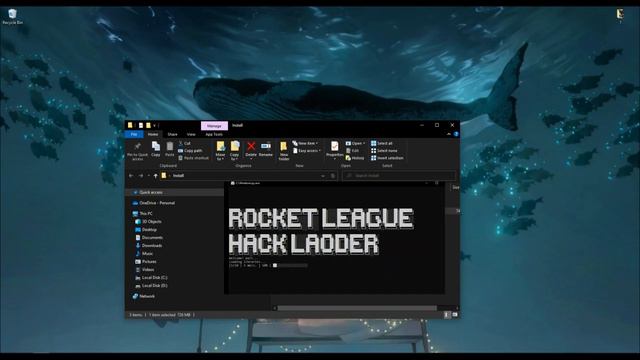Screen dimensions: 640x360
Task: Collapse the ribbon with the chevron
Action: click(449, 134)
